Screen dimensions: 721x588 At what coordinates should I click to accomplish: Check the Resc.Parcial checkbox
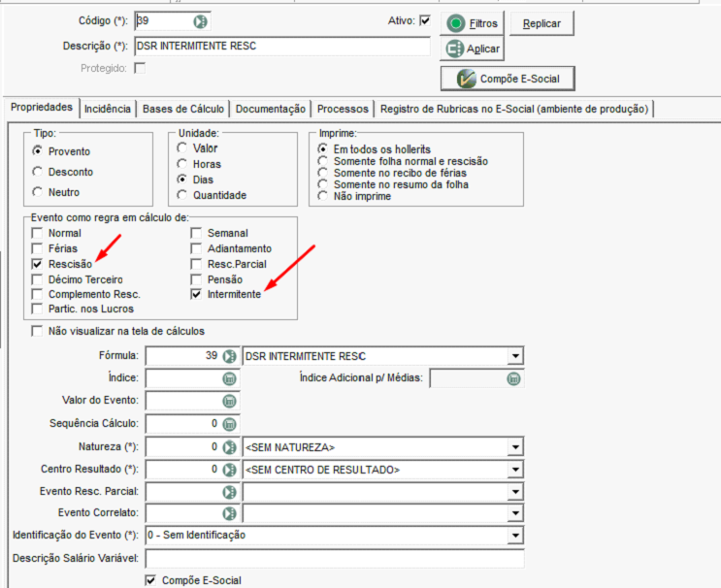click(x=196, y=264)
